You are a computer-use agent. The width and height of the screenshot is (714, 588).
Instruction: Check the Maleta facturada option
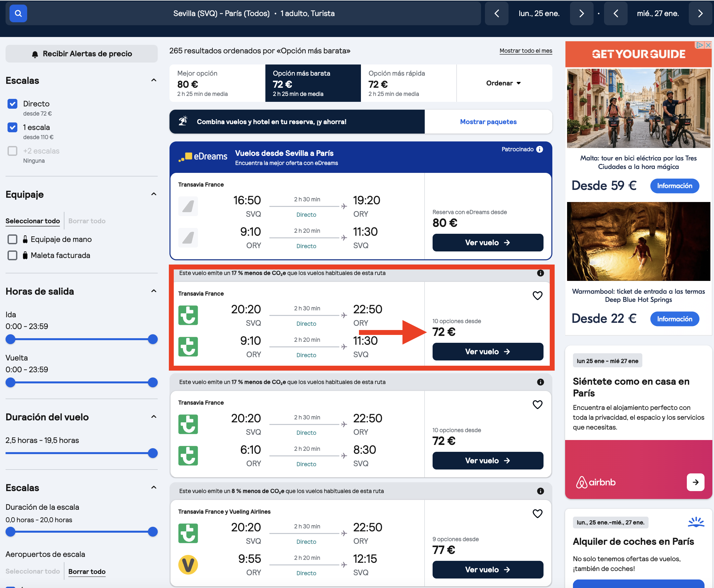pyautogui.click(x=12, y=255)
